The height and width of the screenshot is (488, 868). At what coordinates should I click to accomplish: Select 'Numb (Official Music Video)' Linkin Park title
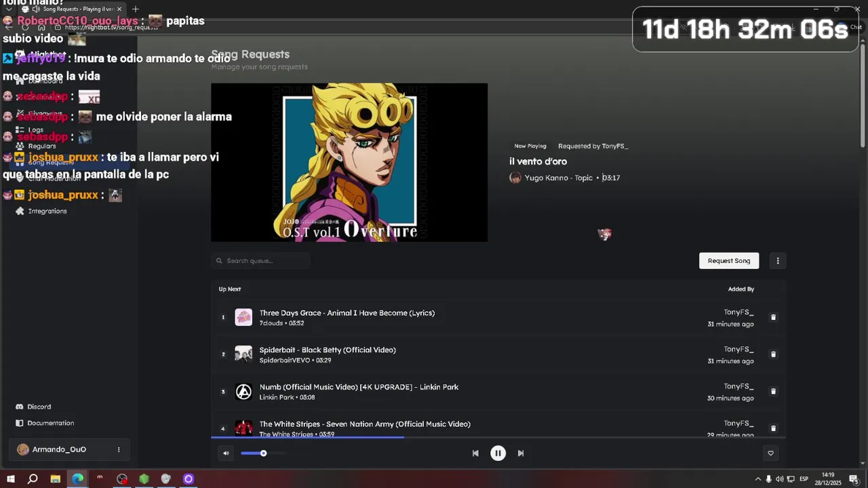coord(359,387)
